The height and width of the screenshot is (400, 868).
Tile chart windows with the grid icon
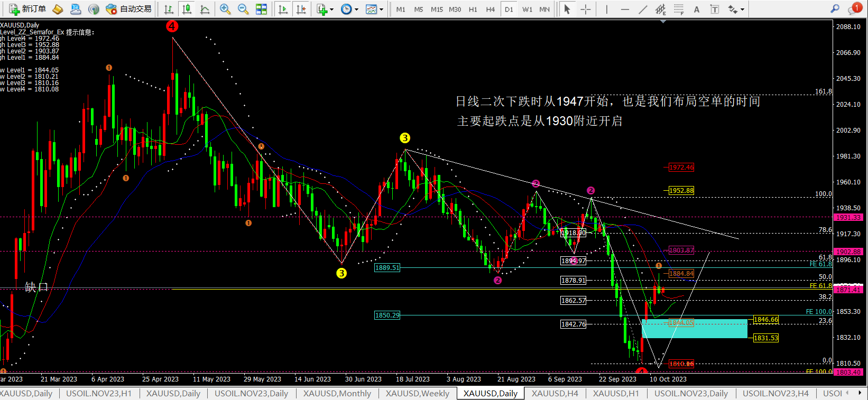pyautogui.click(x=261, y=9)
